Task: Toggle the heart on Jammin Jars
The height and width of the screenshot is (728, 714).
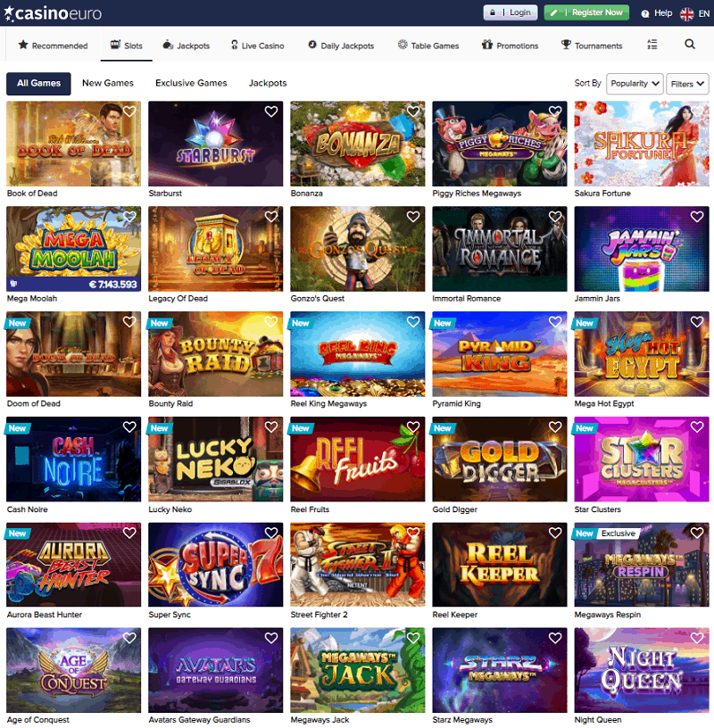Action: pyautogui.click(x=697, y=217)
